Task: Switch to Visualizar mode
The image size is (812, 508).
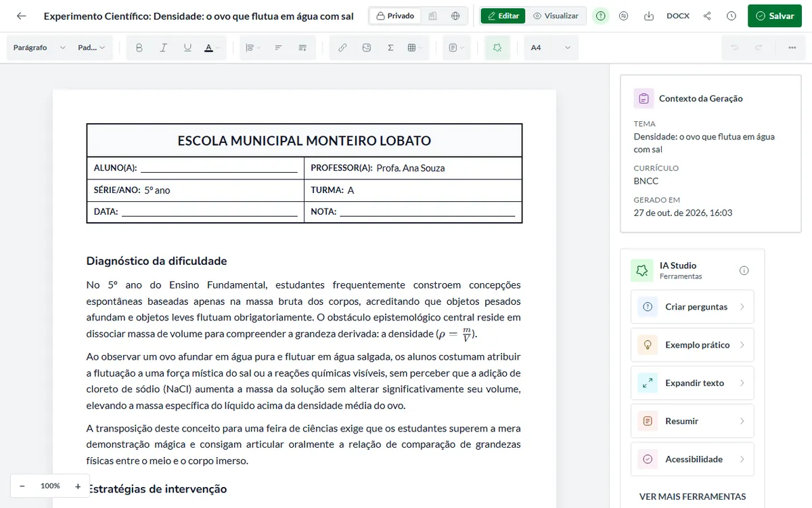Action: point(556,16)
